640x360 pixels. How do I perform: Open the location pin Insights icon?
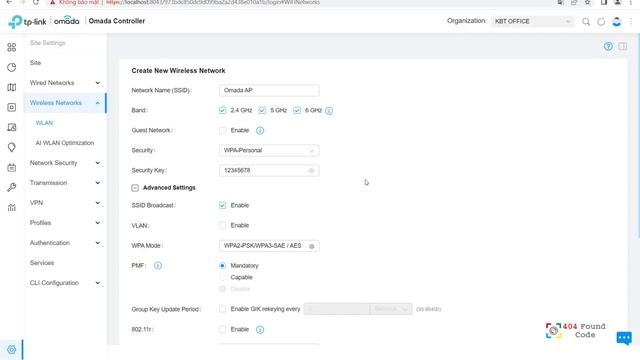point(11,147)
